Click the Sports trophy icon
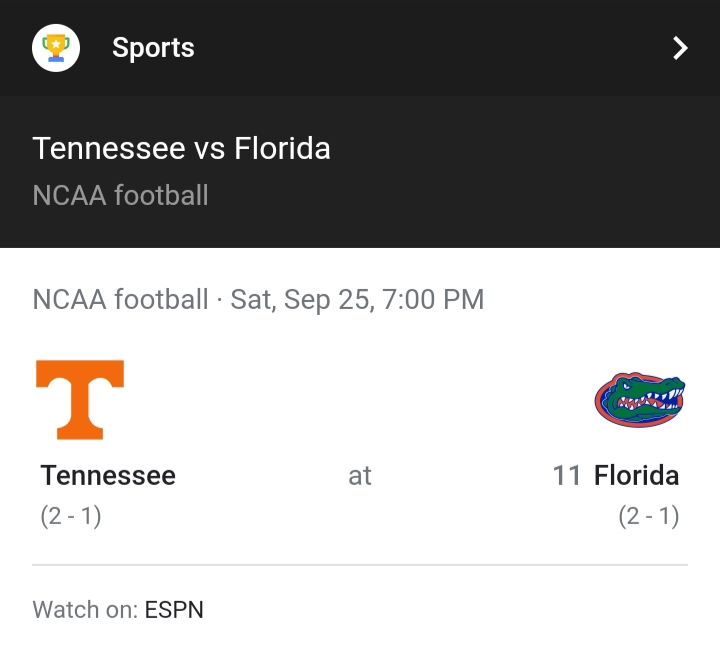 [56, 48]
